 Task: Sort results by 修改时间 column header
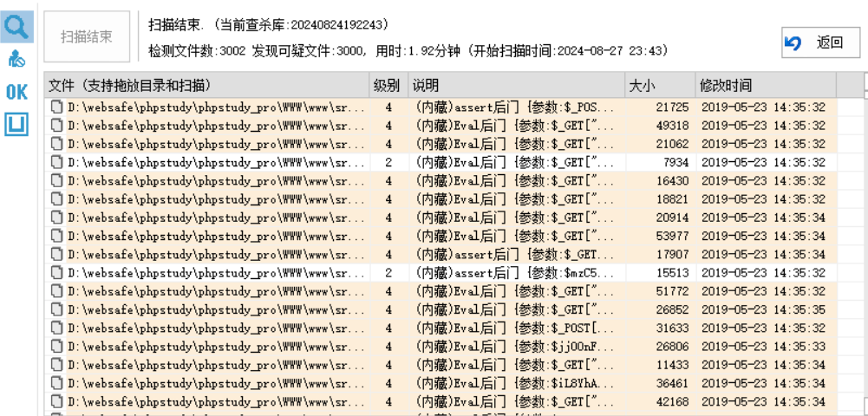765,86
